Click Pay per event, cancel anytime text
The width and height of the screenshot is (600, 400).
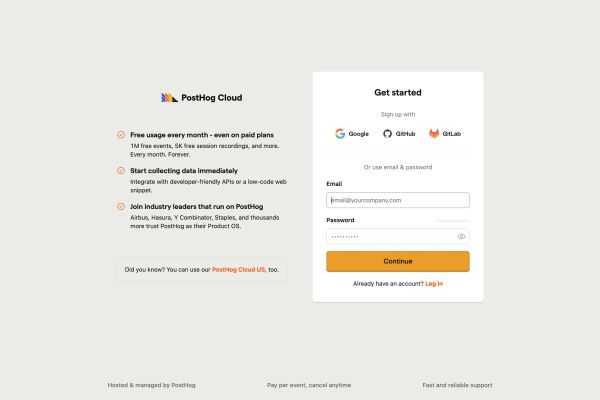309,385
